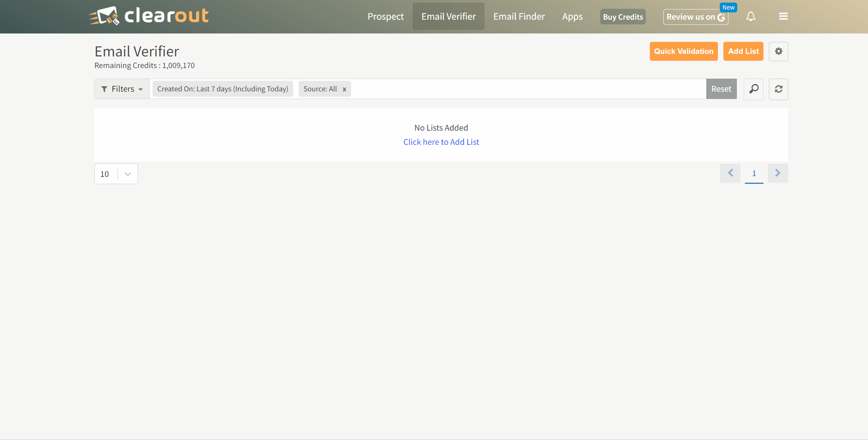The image size is (868, 440).
Task: Open settings gear next to Add List
Action: 778,51
